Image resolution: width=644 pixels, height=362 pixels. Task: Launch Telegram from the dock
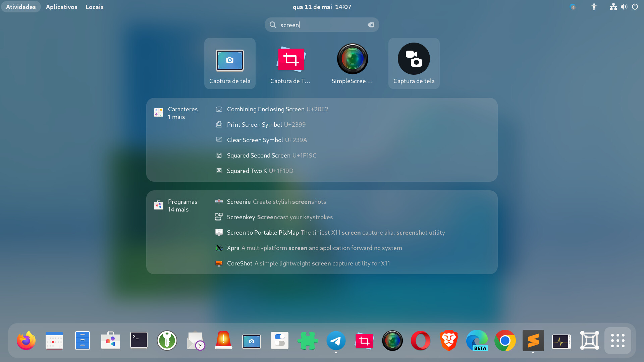(x=336, y=341)
